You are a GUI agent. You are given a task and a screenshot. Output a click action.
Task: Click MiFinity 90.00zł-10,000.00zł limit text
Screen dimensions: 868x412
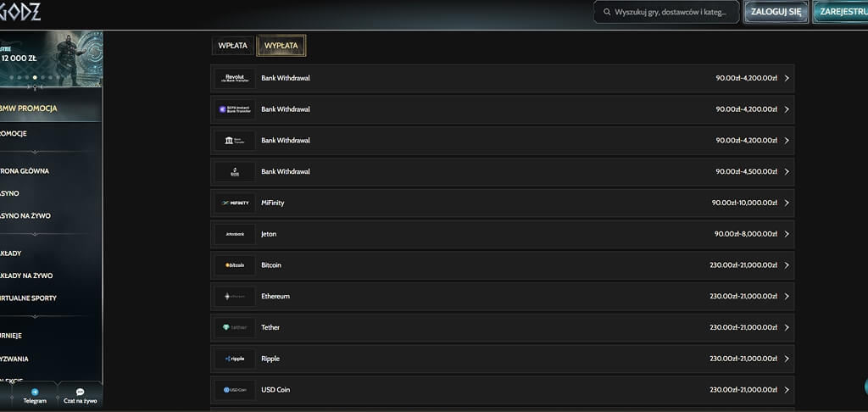[x=744, y=203]
